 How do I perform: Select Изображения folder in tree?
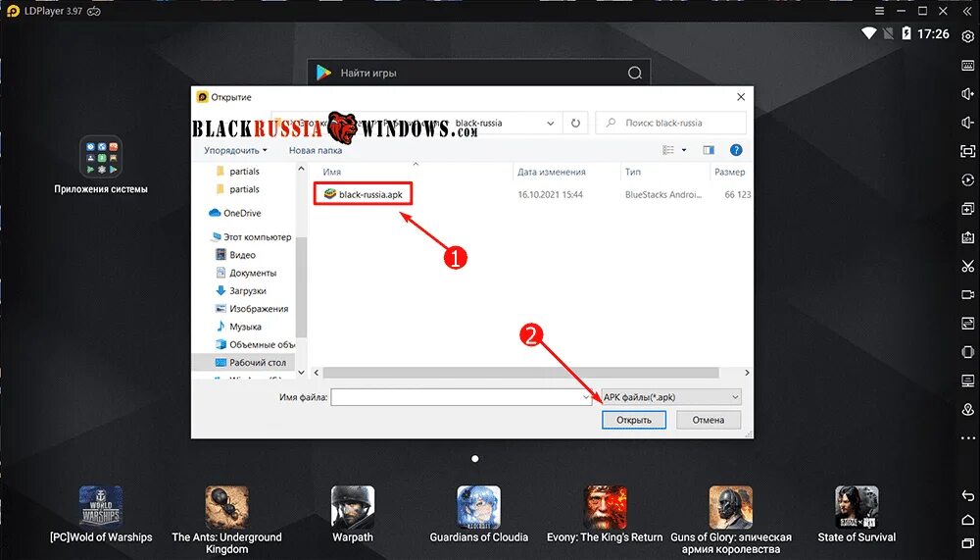[252, 309]
